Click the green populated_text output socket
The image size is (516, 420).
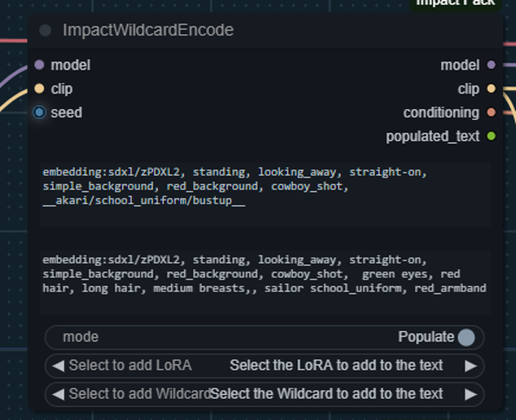click(x=491, y=136)
